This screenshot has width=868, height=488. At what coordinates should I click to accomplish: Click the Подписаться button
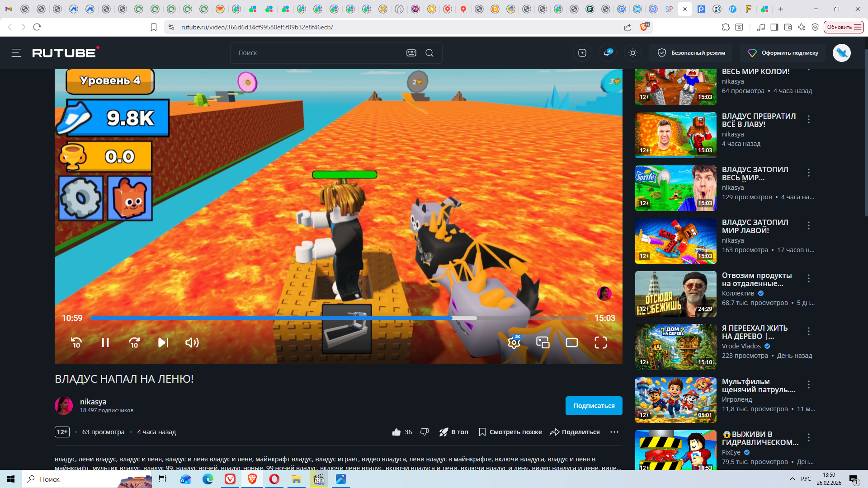coord(594,406)
